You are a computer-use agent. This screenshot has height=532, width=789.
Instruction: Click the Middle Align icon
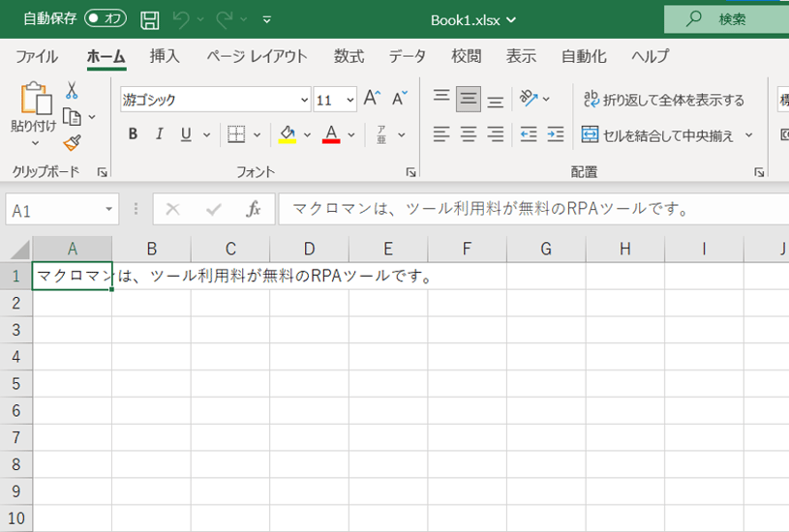click(469, 99)
